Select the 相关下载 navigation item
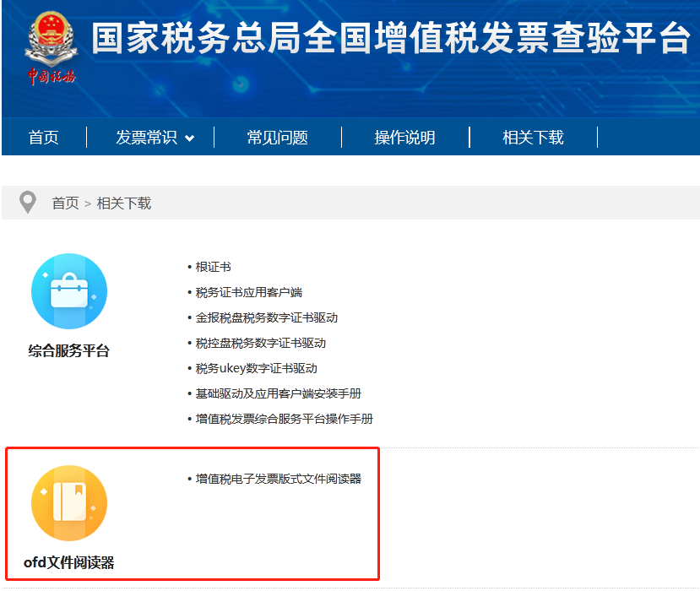 click(x=533, y=138)
